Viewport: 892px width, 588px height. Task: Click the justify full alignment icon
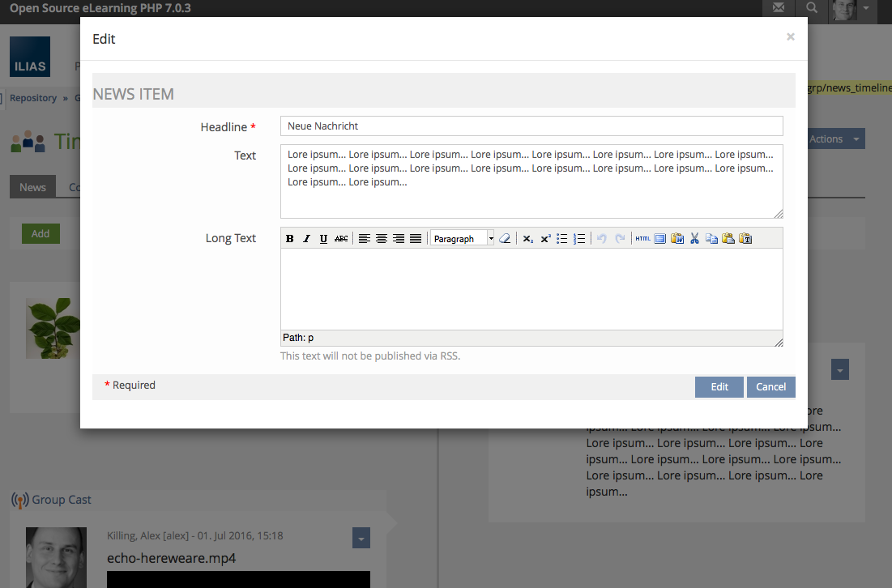[416, 239]
